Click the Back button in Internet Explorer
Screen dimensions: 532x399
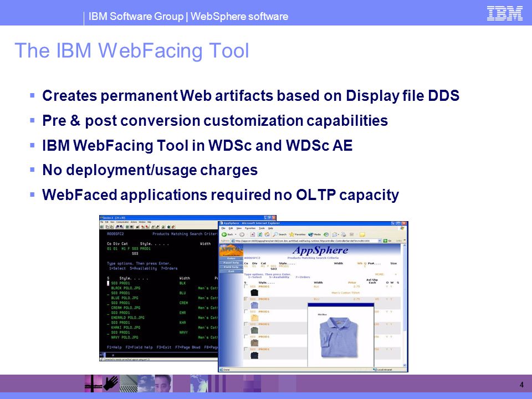228,234
